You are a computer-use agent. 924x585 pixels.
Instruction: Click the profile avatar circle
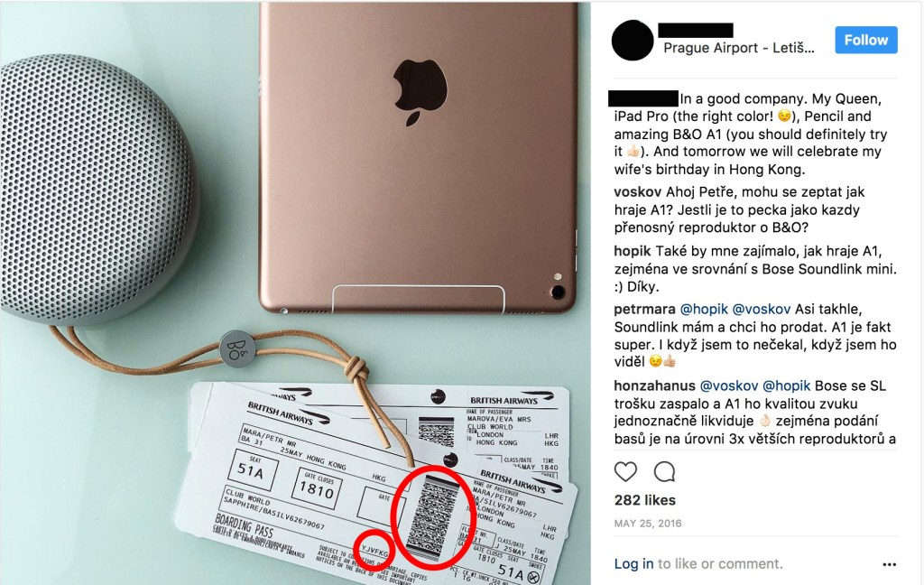tap(633, 40)
